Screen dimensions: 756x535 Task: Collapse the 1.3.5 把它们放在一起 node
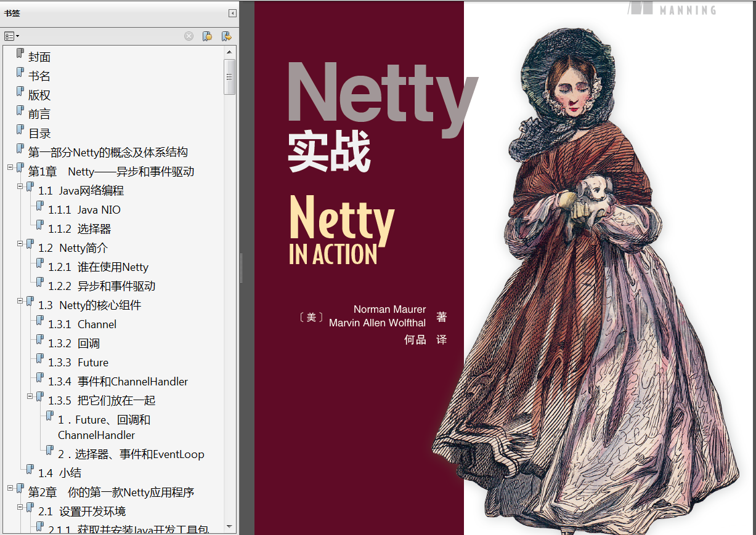point(30,396)
